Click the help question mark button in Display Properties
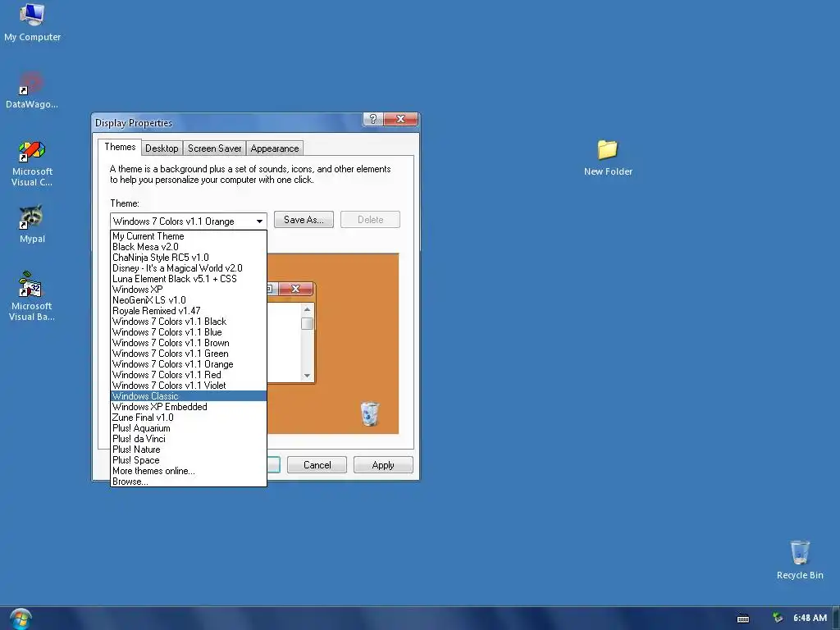This screenshot has height=630, width=840. (x=373, y=119)
